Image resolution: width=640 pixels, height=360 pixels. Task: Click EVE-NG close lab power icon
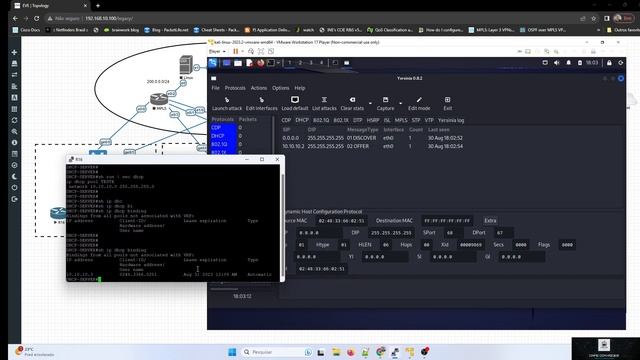pyautogui.click(x=14, y=188)
